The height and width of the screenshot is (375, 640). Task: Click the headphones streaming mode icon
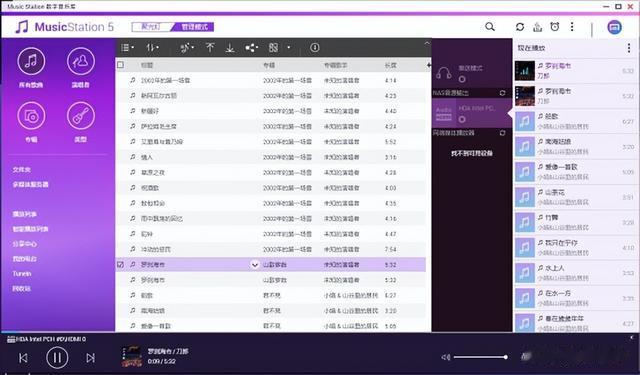point(444,73)
